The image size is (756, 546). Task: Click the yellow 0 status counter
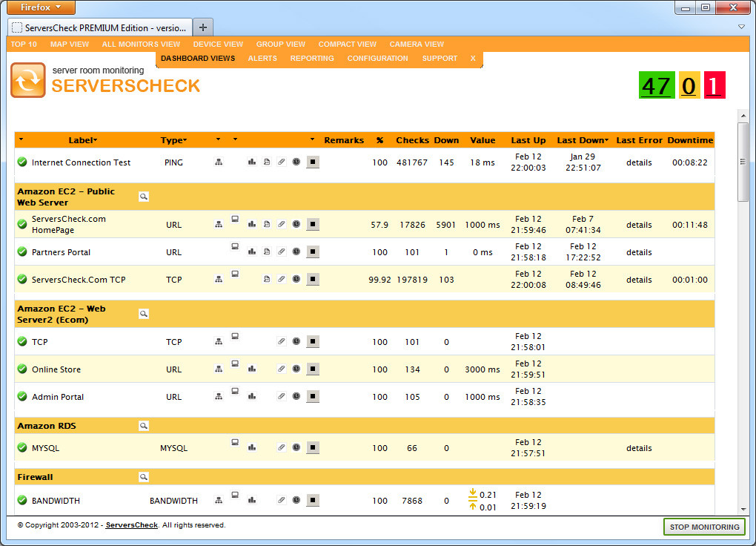coord(689,85)
